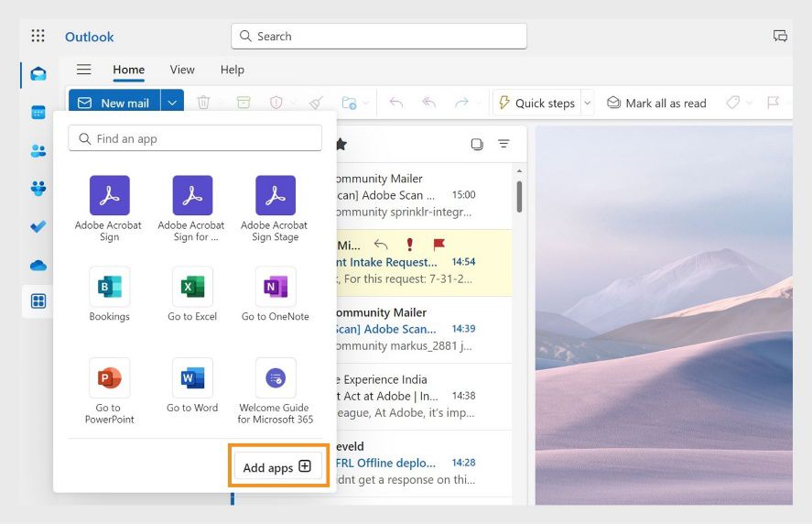Open Adobe Acrobat Sign Stage app
This screenshot has width=812, height=524.
point(275,209)
